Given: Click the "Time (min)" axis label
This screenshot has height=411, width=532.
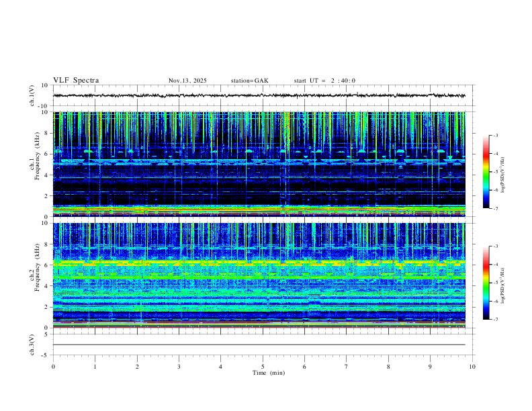Looking at the screenshot, I should (x=269, y=373).
